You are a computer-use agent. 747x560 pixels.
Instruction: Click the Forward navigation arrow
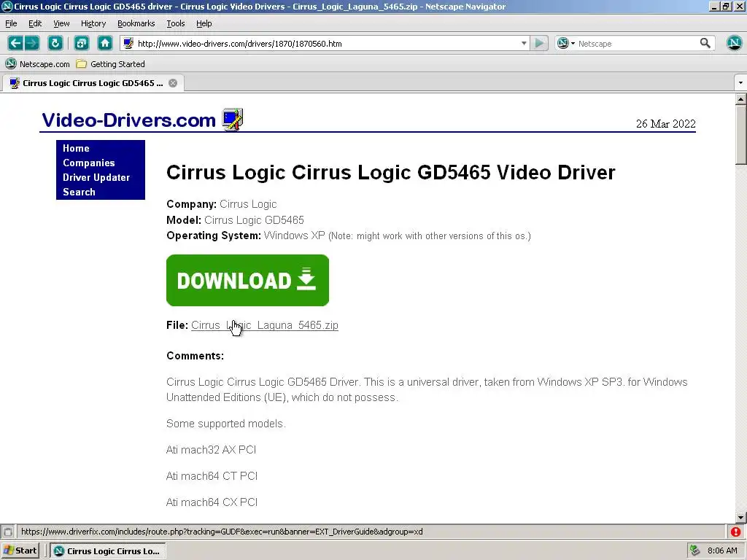tap(31, 43)
